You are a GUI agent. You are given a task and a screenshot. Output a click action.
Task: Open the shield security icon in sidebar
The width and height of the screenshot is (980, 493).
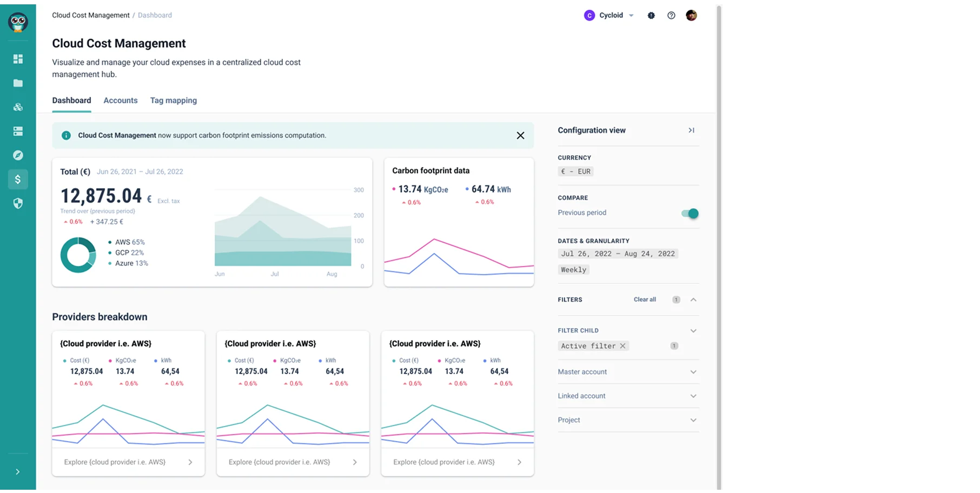pos(18,203)
